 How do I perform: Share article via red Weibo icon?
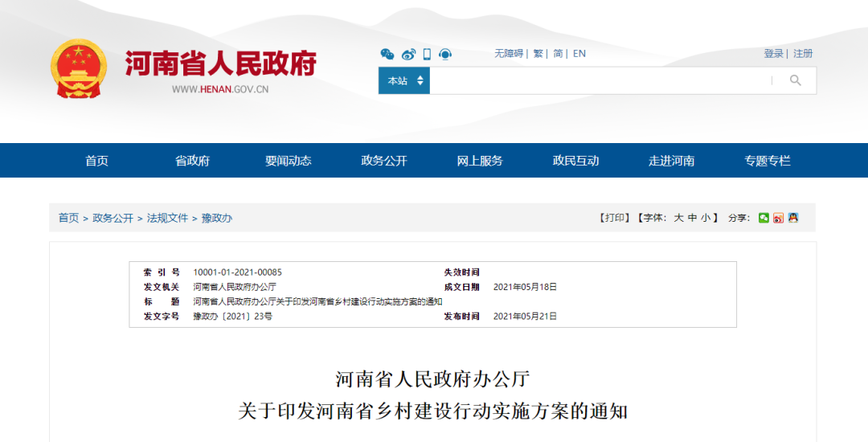778,218
